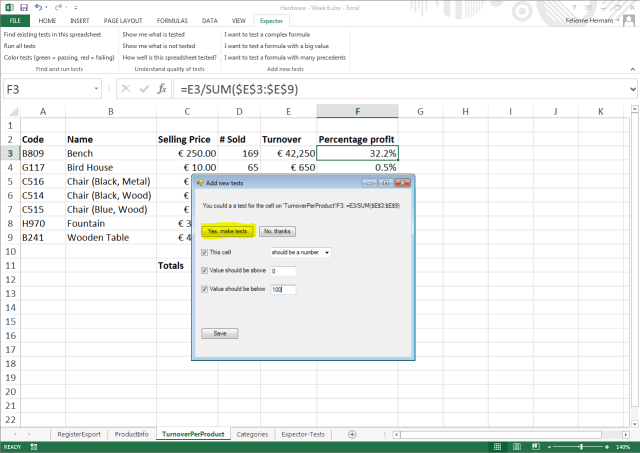This screenshot has height=453, width=640.
Task: Click the Undo arrow icon
Action: [x=38, y=7]
